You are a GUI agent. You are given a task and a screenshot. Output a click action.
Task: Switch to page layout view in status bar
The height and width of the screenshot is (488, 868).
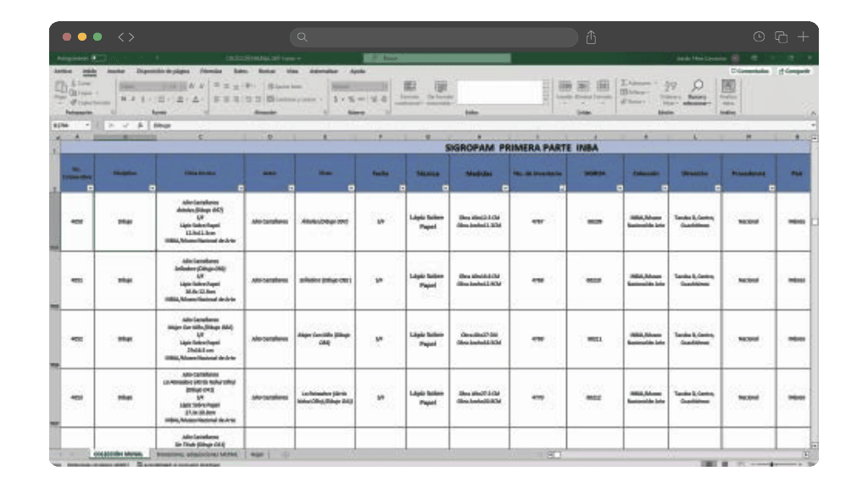[725, 463]
